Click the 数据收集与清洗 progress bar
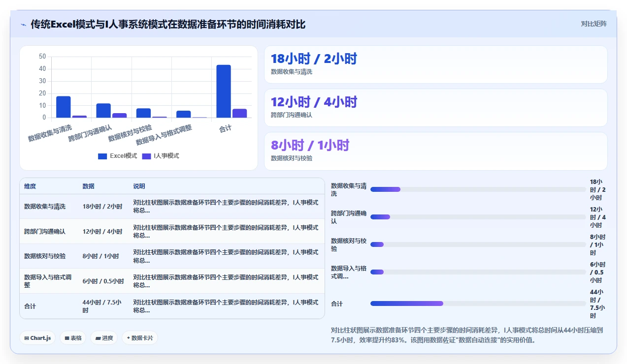Viewport: 627px width, 364px height. (478, 189)
